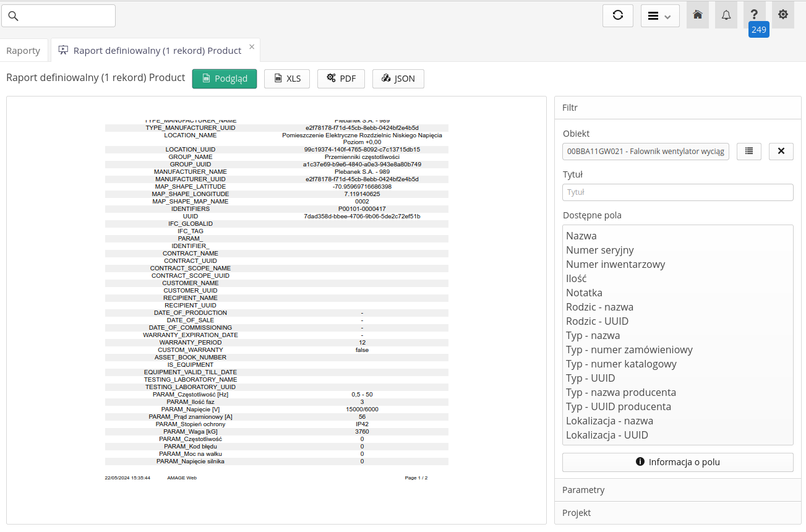Image resolution: width=806 pixels, height=532 pixels.
Task: Open help question mark icon
Action: pos(754,15)
